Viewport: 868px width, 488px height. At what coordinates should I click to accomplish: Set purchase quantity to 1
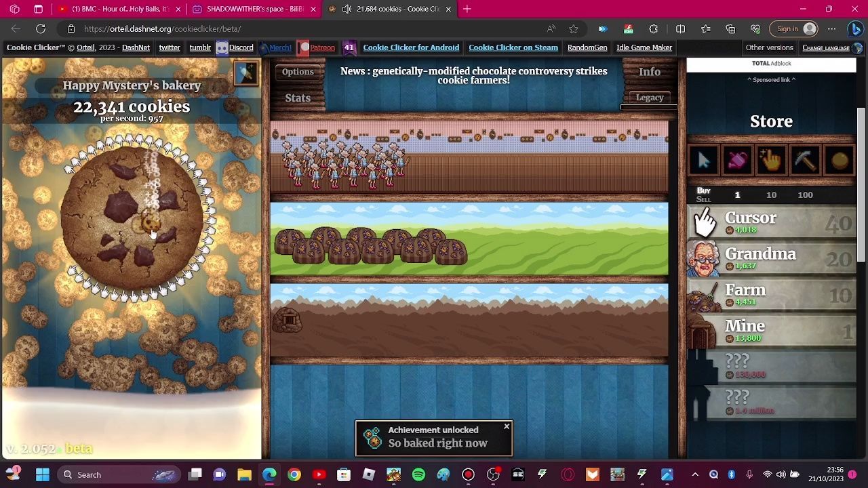pyautogui.click(x=738, y=195)
